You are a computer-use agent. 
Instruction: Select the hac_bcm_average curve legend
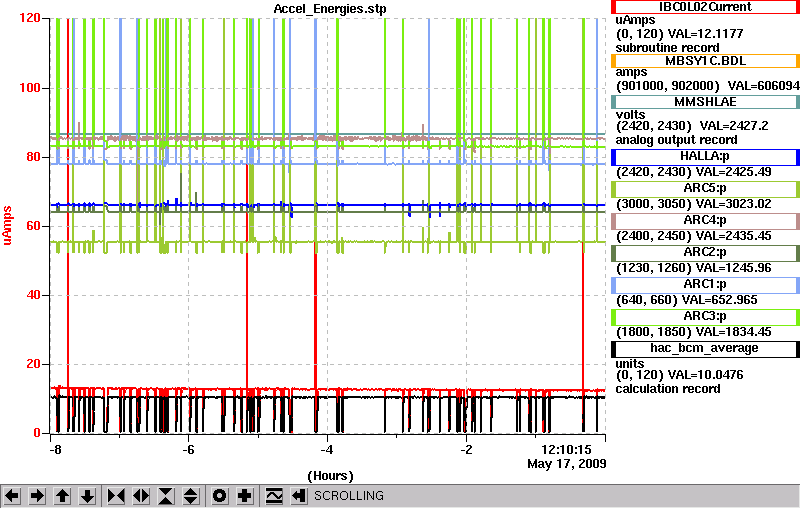point(705,349)
